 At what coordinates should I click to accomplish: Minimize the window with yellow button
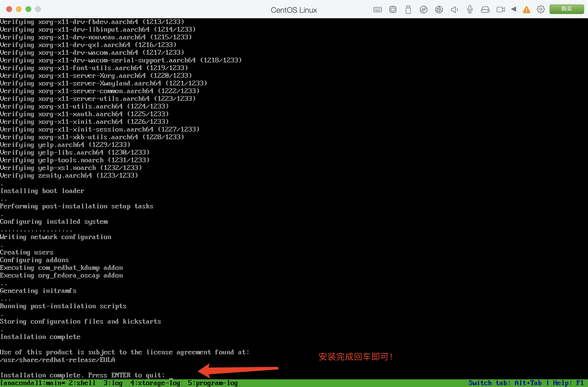pos(19,9)
